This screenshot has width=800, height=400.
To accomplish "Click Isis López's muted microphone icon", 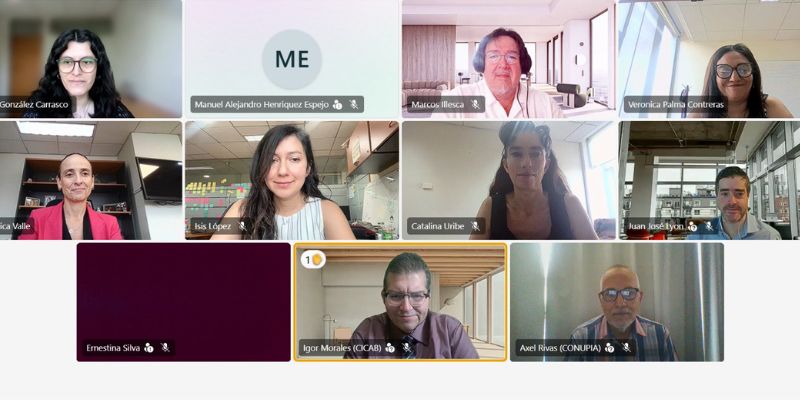I will 242,226.
